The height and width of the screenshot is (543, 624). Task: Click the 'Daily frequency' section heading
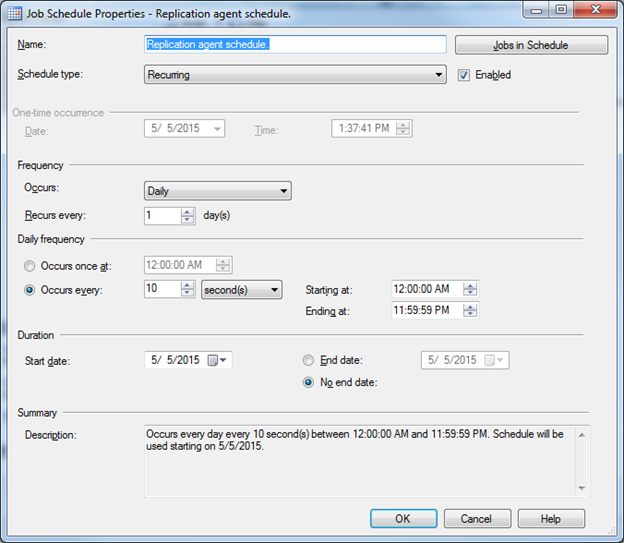coord(51,239)
